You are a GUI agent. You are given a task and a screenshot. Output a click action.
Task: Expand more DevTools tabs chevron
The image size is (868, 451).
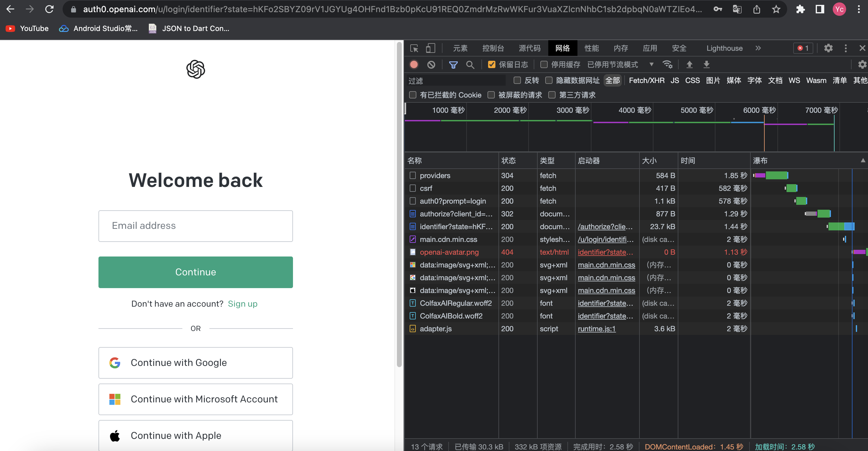tap(758, 48)
